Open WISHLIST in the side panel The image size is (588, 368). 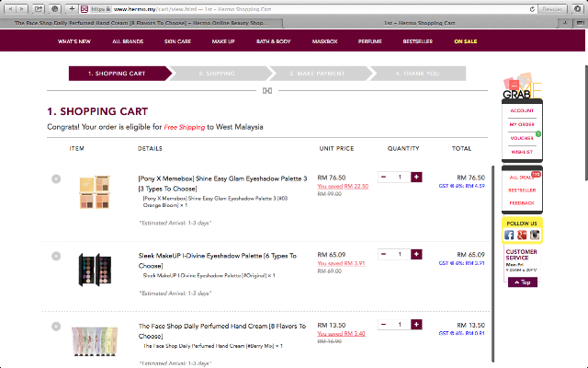[522, 152]
